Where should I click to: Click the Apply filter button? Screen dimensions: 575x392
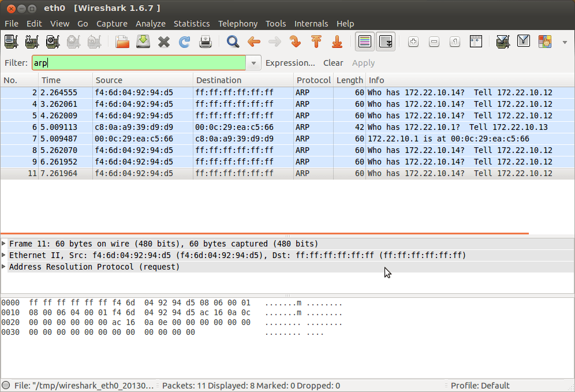[363, 63]
